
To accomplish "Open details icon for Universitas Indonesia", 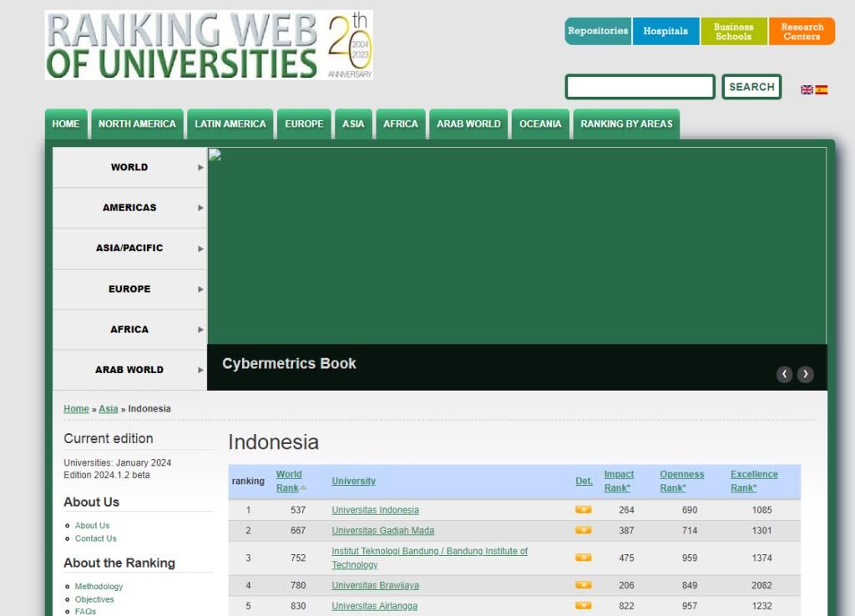I will (x=583, y=510).
